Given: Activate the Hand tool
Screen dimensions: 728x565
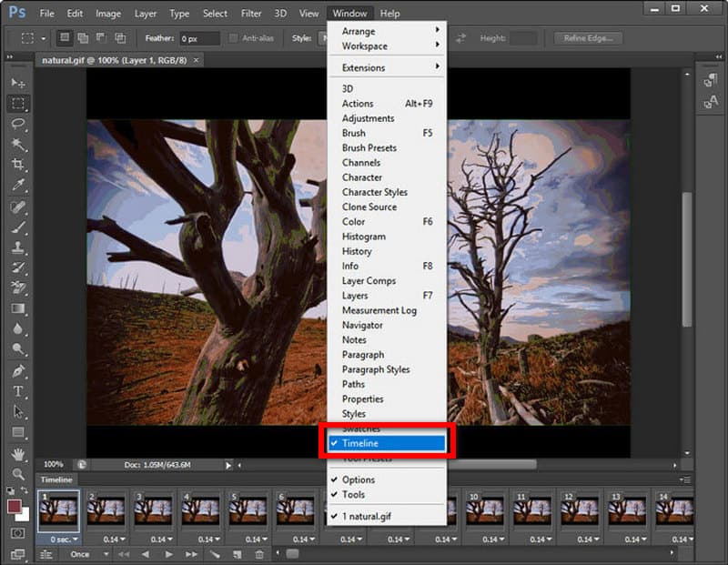Looking at the screenshot, I should [x=18, y=453].
